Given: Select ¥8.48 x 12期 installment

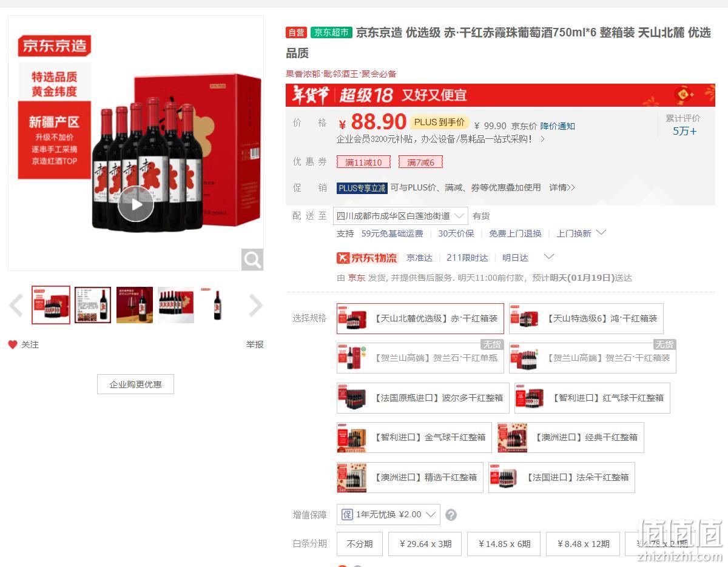Looking at the screenshot, I should pyautogui.click(x=582, y=544).
